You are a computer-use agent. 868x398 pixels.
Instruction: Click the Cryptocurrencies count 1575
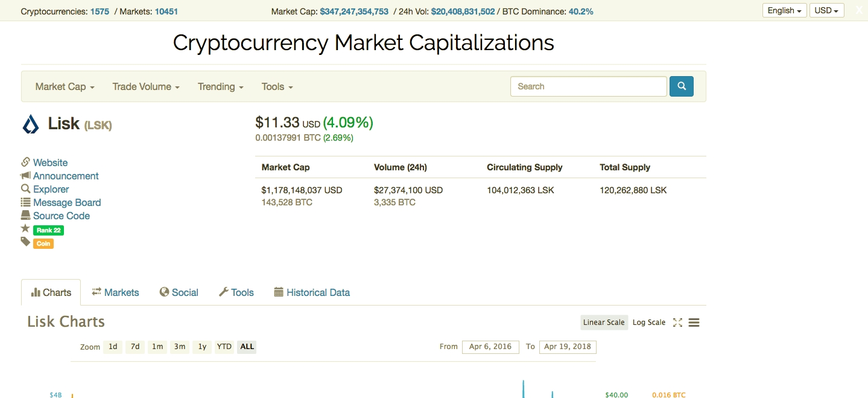coord(100,11)
